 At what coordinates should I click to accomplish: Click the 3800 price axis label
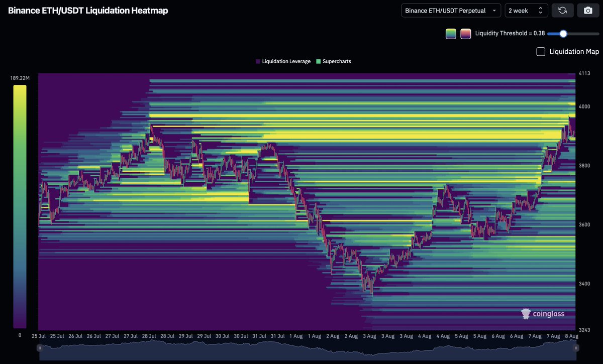pyautogui.click(x=584, y=165)
